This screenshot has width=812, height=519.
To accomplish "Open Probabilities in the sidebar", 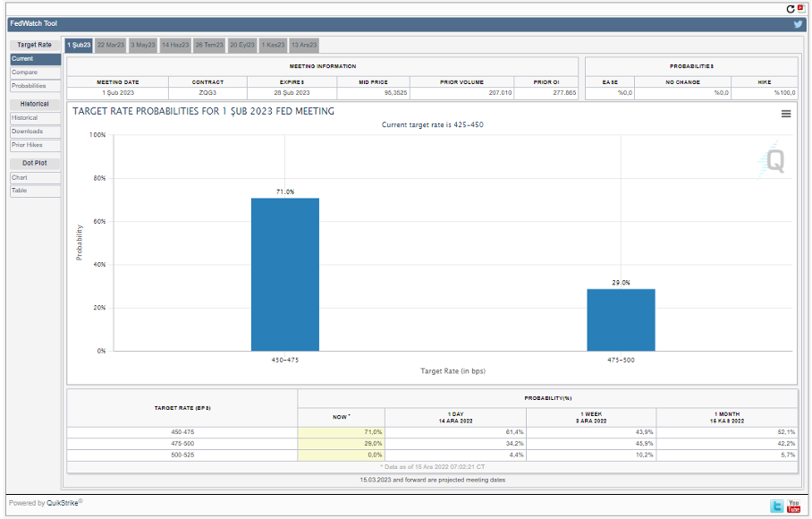I will click(35, 86).
